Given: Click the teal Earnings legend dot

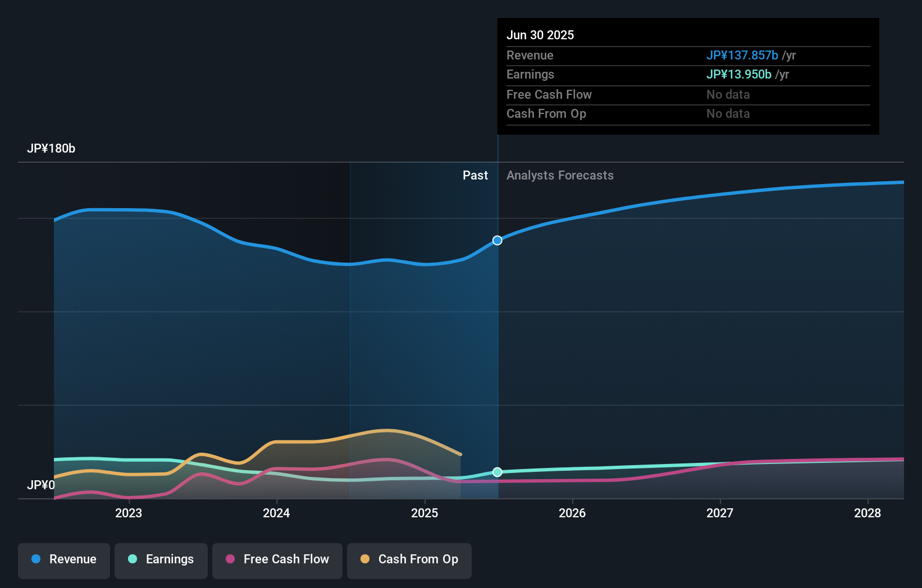Looking at the screenshot, I should click(x=131, y=559).
